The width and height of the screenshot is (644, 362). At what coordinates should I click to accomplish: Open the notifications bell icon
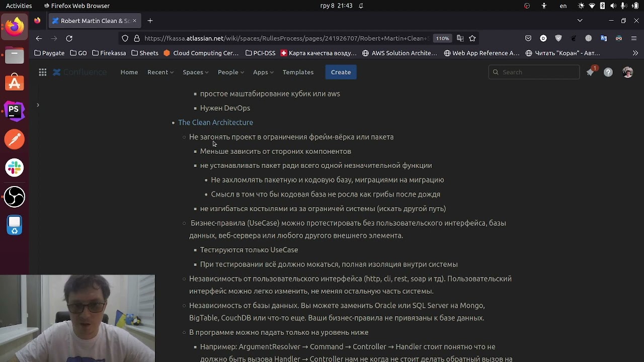pos(590,72)
